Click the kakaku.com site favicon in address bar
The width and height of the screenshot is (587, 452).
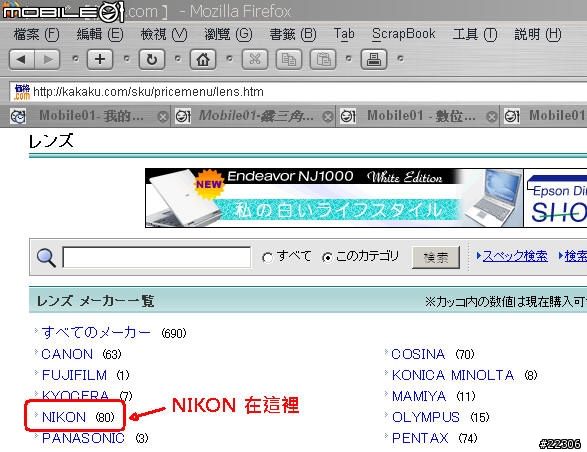click(22, 92)
